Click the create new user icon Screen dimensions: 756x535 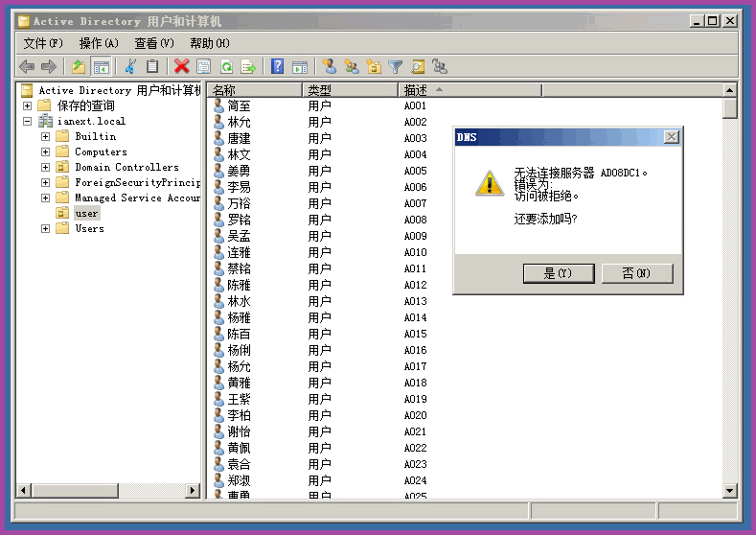(330, 66)
